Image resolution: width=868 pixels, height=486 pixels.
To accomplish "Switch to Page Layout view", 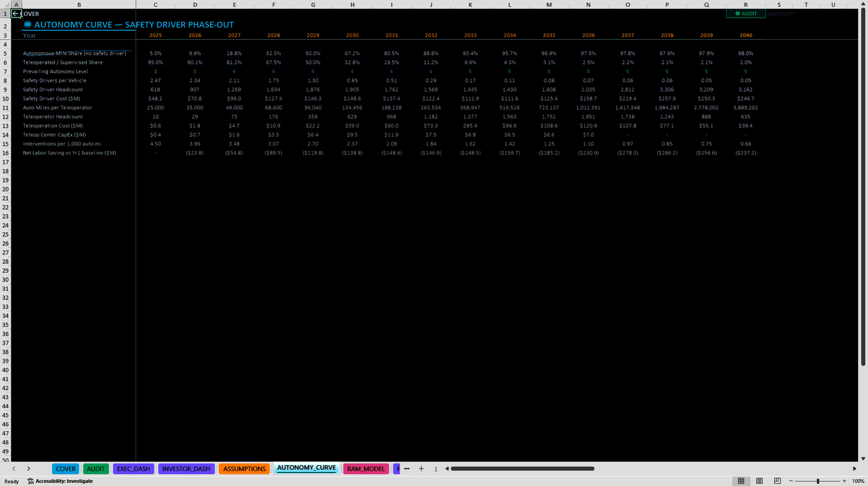I will (759, 481).
